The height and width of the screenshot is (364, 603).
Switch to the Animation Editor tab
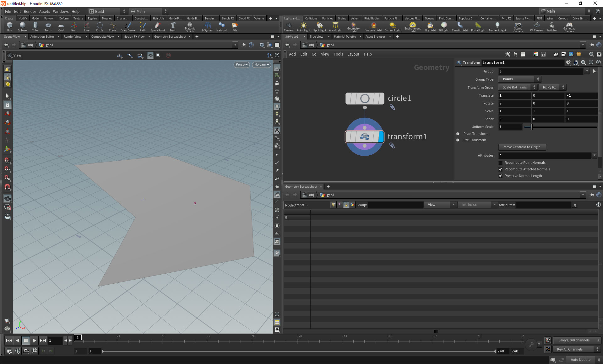coord(42,37)
